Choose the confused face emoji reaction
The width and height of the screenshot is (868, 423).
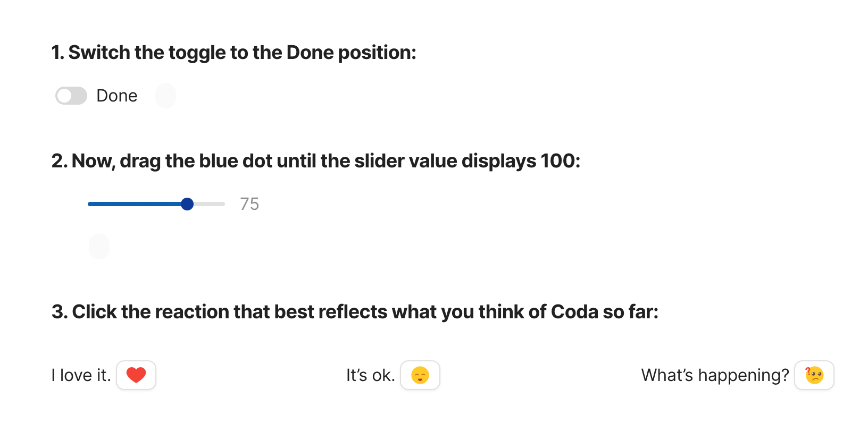[814, 375]
